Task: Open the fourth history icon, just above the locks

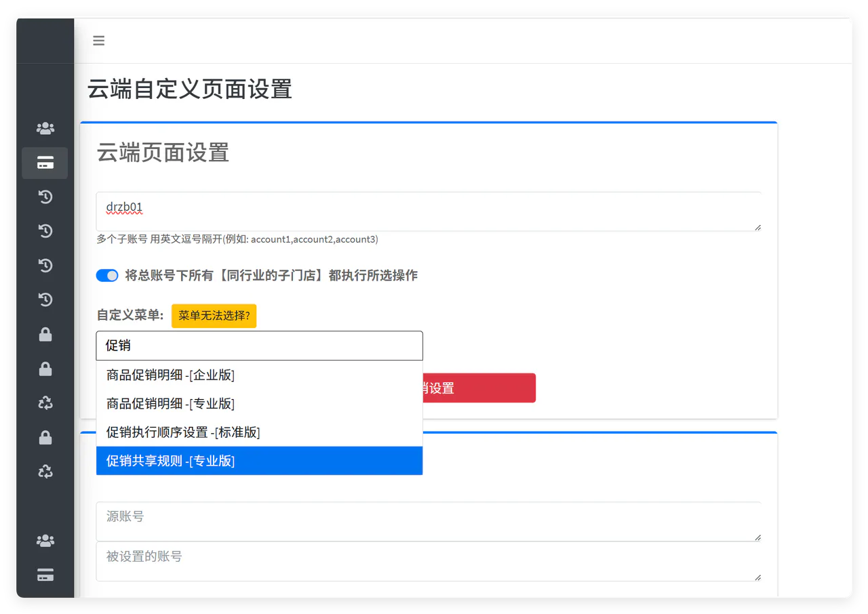Action: [x=45, y=300]
